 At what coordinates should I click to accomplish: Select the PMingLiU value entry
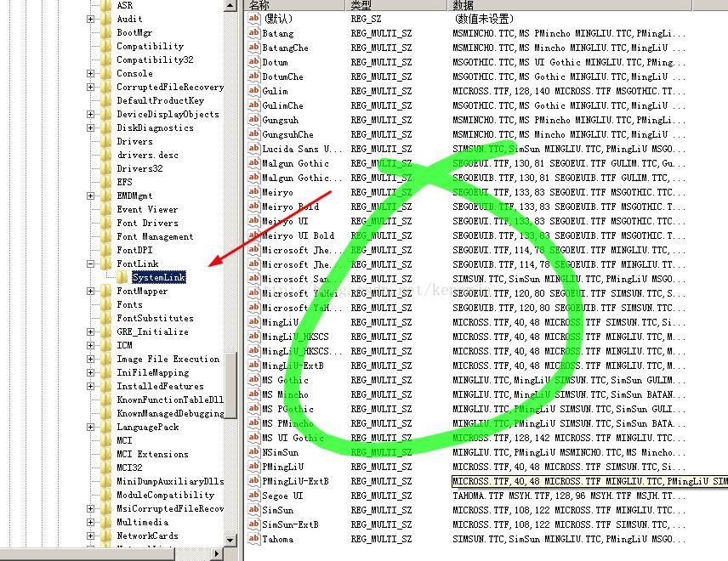coord(282,467)
